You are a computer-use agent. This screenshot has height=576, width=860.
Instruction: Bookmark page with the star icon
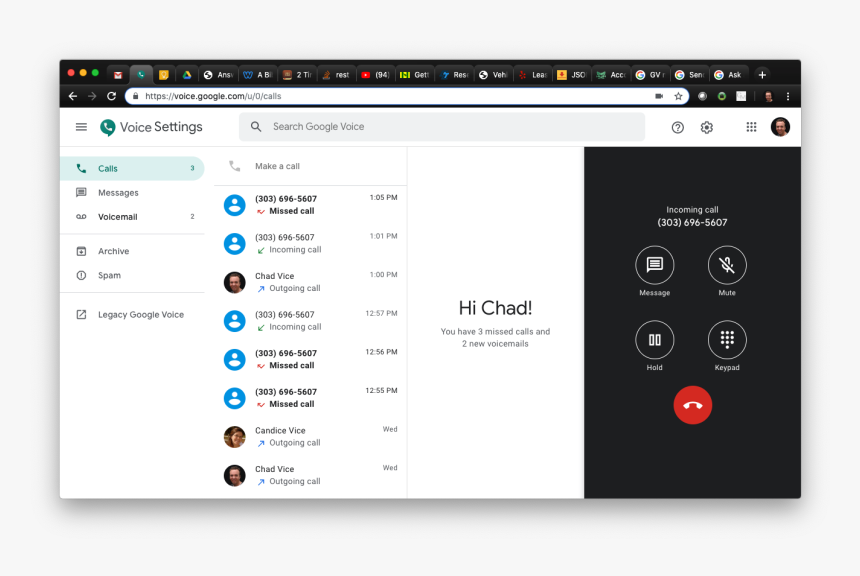(678, 96)
